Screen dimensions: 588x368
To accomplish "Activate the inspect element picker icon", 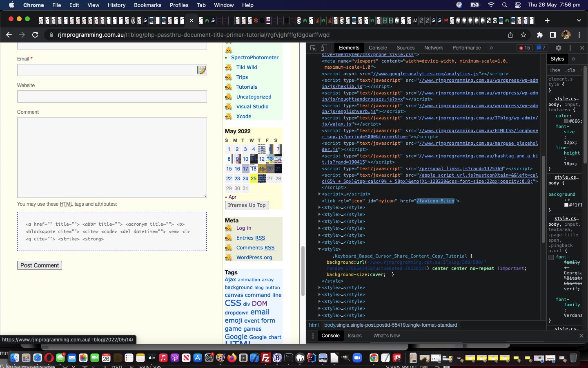I will point(313,48).
